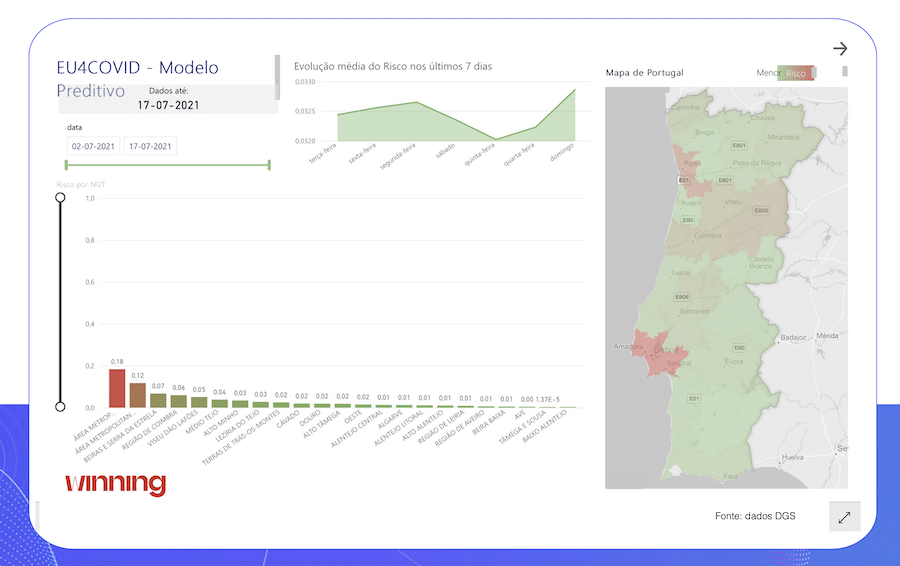900x566 pixels.
Task: Click the domingo peak on the line chart
Action: [x=575, y=90]
